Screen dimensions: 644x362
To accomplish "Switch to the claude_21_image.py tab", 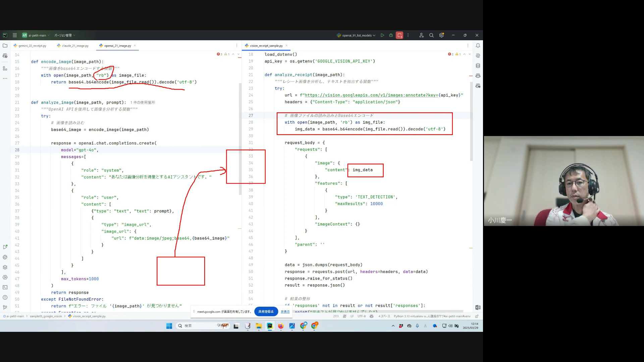I will (75, 46).
